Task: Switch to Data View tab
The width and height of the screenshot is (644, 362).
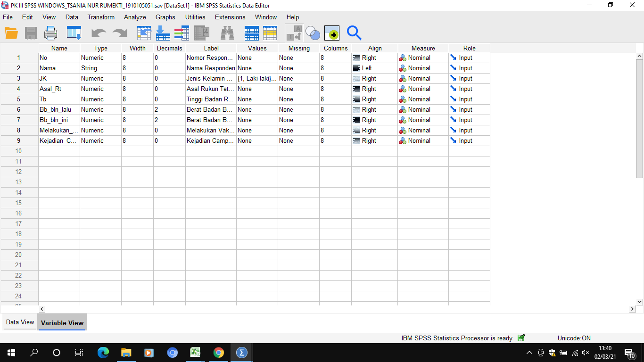Action: 20,322
